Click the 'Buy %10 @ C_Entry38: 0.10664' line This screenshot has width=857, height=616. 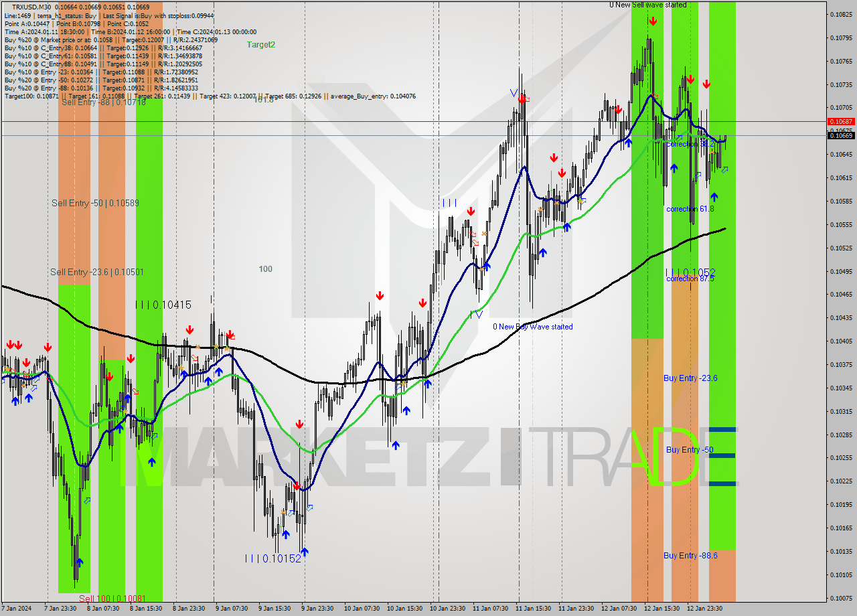click(103, 48)
